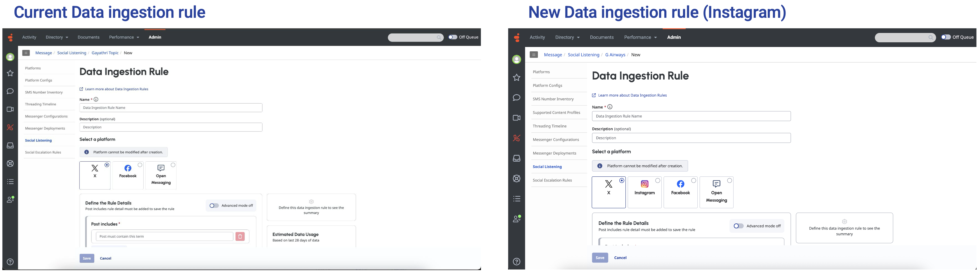Click the hamburger menu icon beside G Airways breadcrumbs

pos(534,55)
